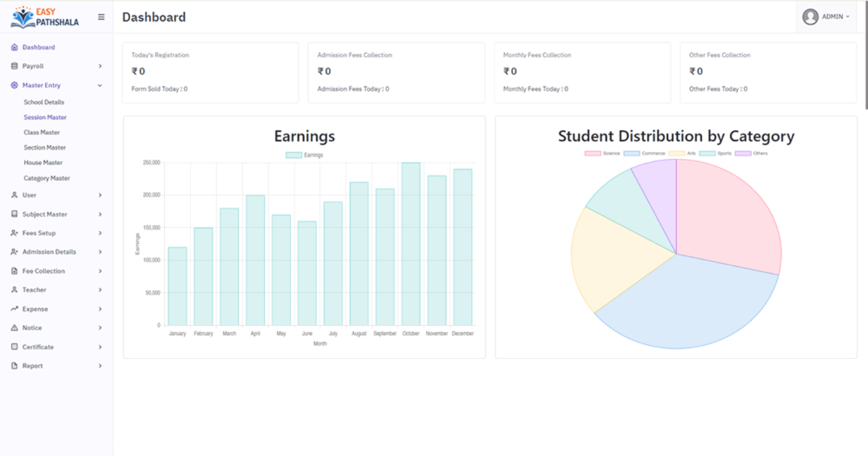Click the hamburger menu icon to collapse sidebar
The image size is (868, 456).
[101, 17]
